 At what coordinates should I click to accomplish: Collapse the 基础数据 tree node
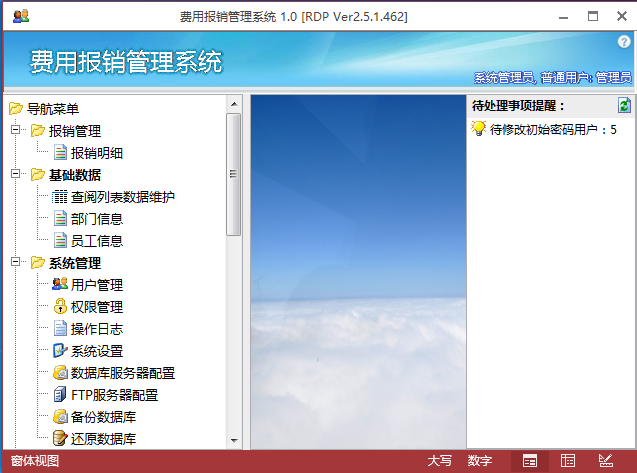pyautogui.click(x=15, y=174)
